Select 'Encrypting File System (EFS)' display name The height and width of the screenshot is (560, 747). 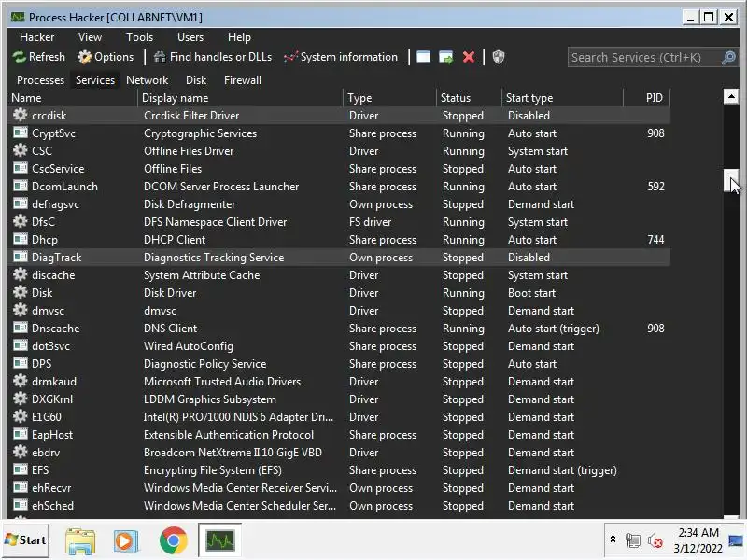click(213, 470)
